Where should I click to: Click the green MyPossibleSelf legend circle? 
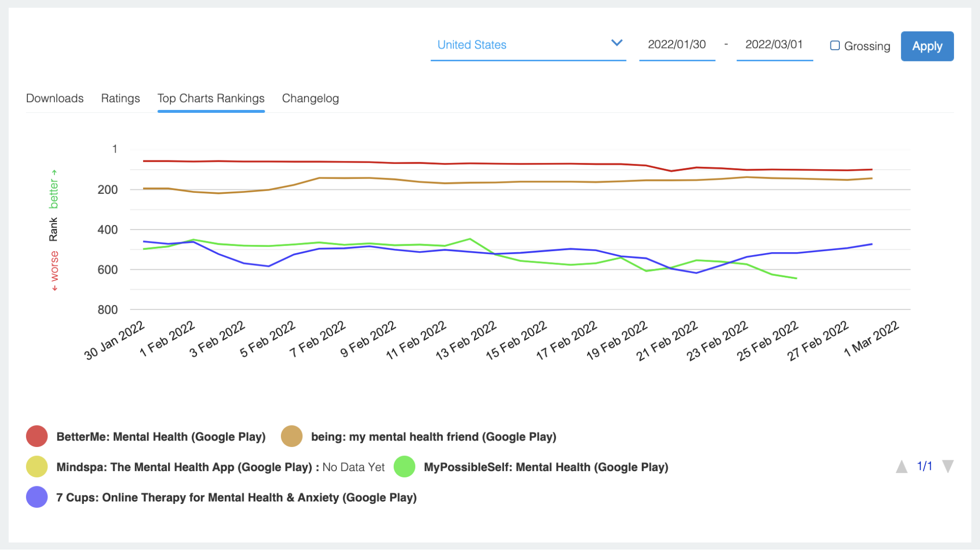404,467
